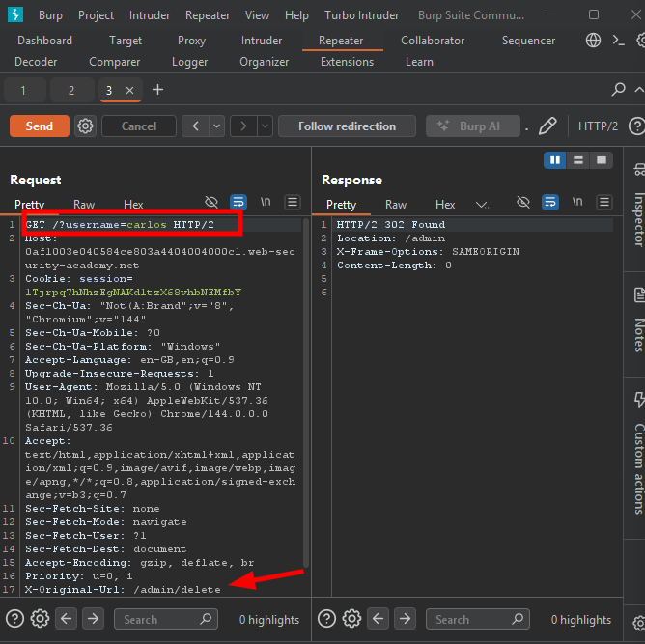
Task: Expand more Response view tabs chevron
Action: pos(484,205)
